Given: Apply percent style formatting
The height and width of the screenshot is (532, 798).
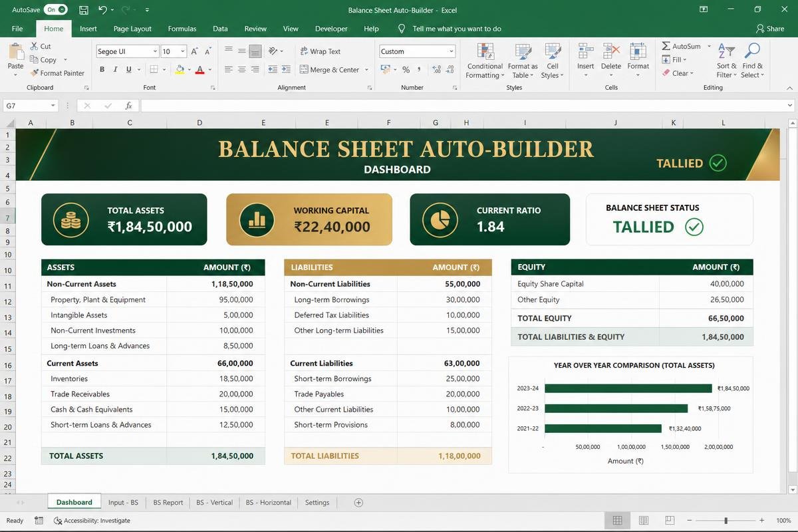Looking at the screenshot, I should [x=406, y=69].
